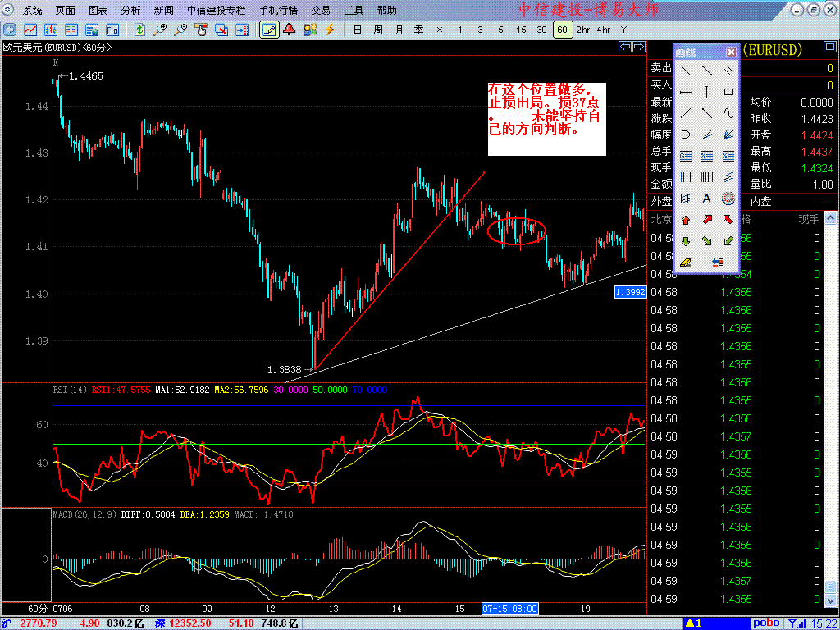Open the quote list table icon
The height and width of the screenshot is (630, 840).
71,30
